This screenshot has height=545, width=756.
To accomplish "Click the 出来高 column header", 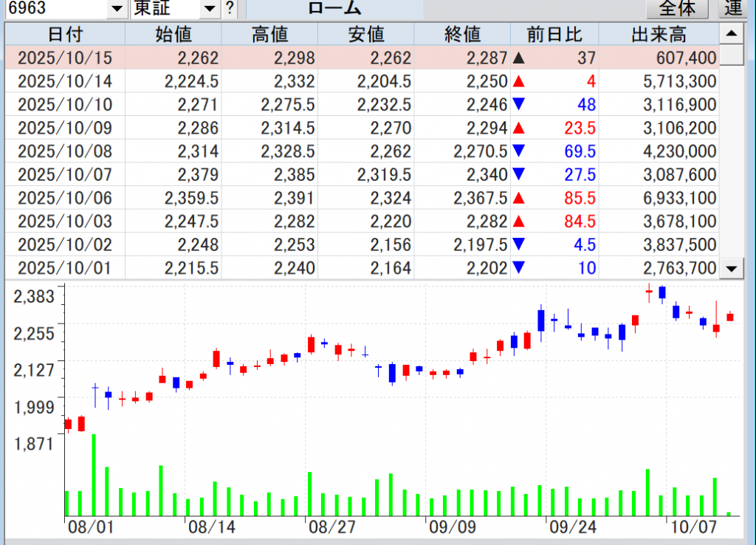I will 659,34.
